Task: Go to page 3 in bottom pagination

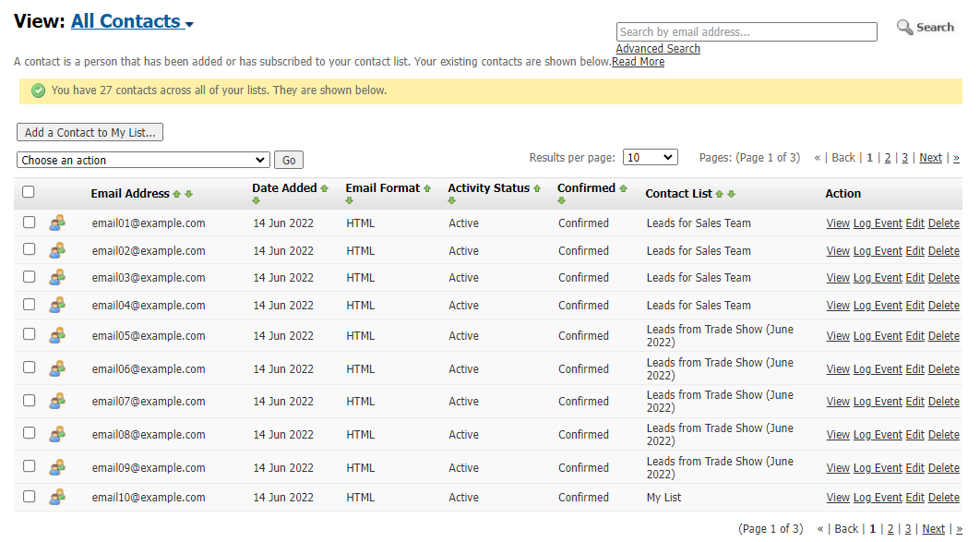Action: [x=908, y=529]
